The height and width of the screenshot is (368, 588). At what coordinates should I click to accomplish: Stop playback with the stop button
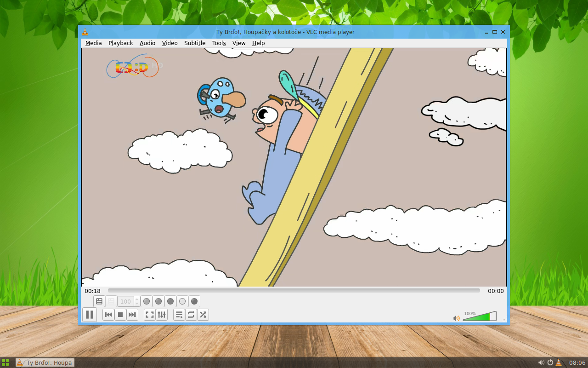[120, 315]
